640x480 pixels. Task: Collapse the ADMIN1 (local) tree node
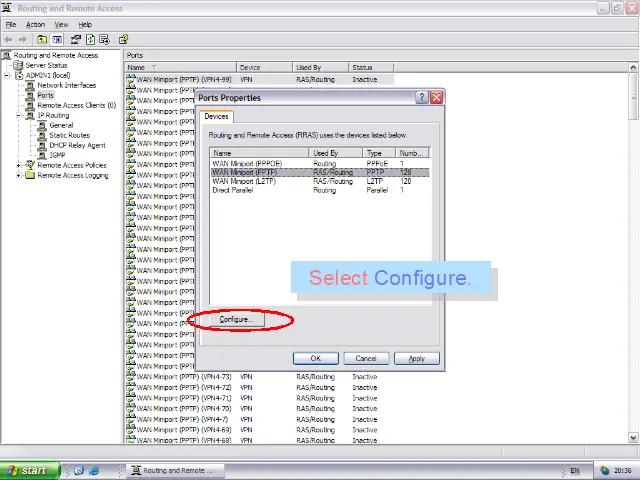[x=7, y=76]
